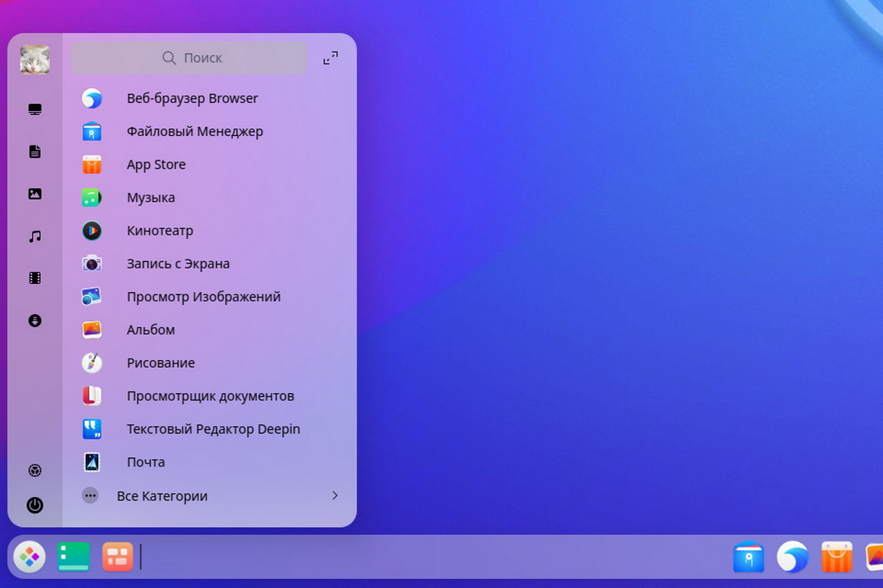Open system settings gear in sidebar

[35, 471]
